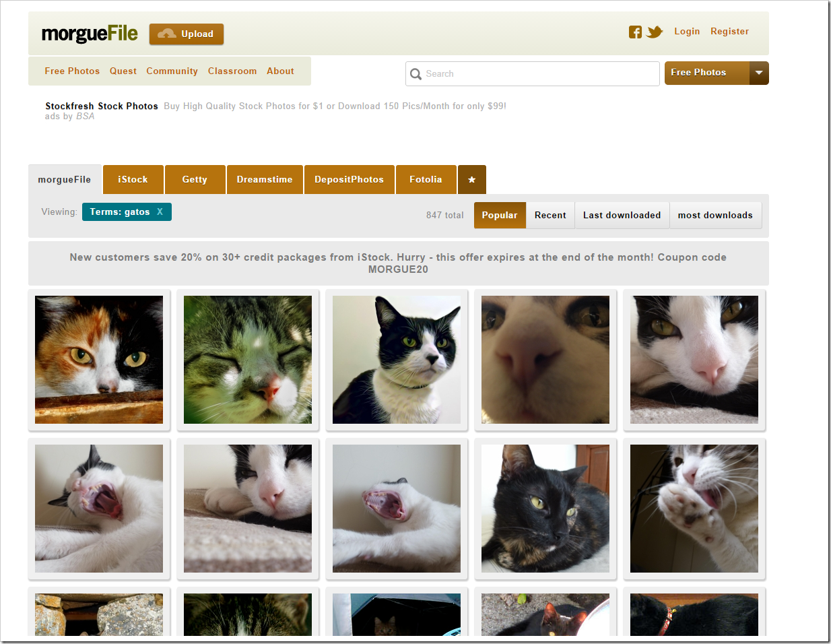Open the Register link

729,31
